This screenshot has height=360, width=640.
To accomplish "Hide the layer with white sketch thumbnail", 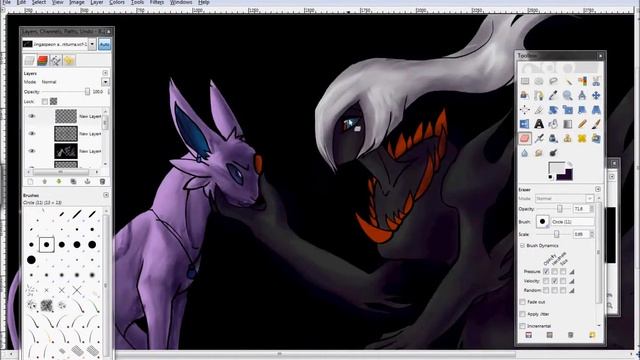I will coord(32,151).
